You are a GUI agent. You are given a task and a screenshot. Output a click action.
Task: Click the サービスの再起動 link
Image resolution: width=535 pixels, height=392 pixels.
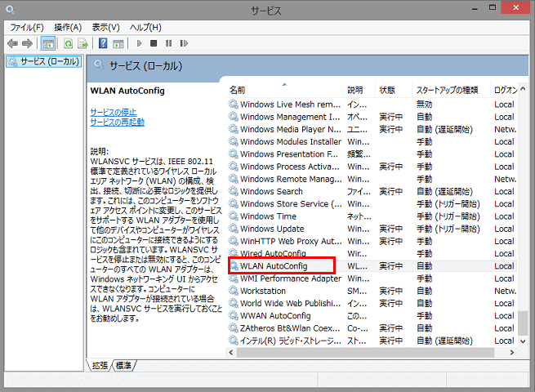[x=118, y=122]
